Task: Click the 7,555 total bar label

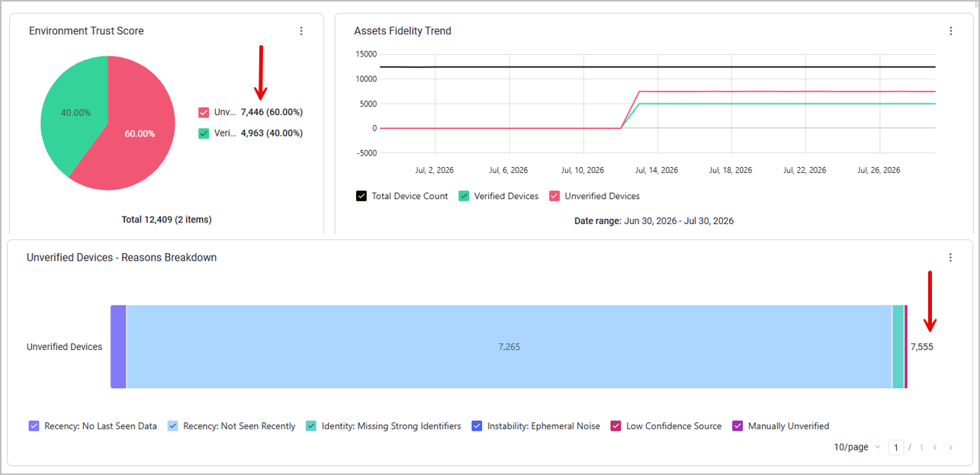Action: [921, 347]
